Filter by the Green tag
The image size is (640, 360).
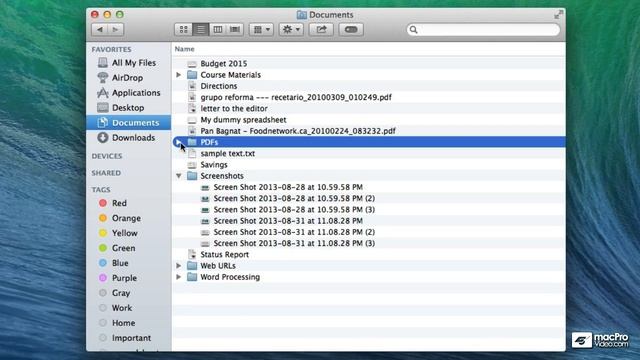pyautogui.click(x=123, y=248)
